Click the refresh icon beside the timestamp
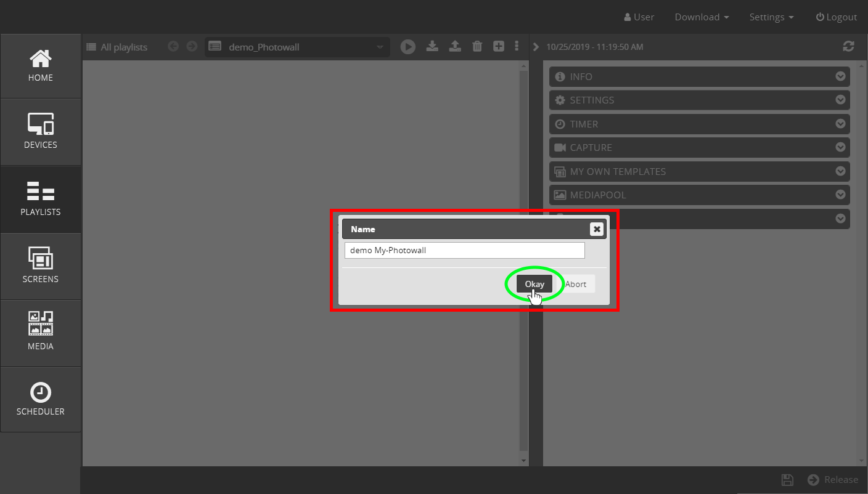The image size is (868, 494). [x=849, y=46]
